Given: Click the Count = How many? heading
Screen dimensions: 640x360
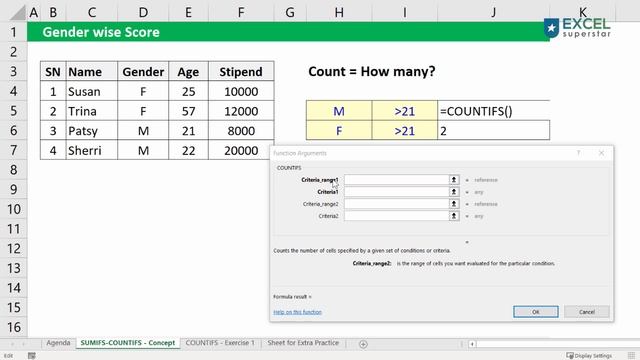Looking at the screenshot, I should pyautogui.click(x=372, y=71).
